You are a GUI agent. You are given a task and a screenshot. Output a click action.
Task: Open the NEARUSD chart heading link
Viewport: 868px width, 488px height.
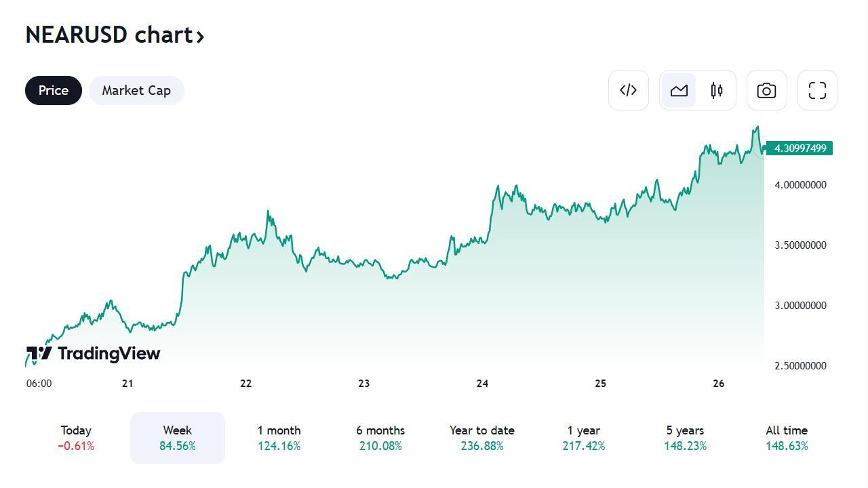(115, 35)
